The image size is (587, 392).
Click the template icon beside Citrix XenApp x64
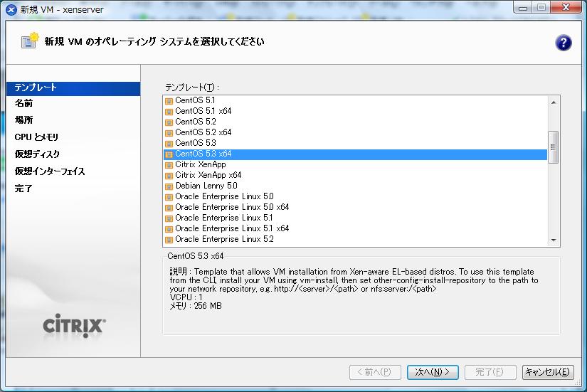[169, 175]
